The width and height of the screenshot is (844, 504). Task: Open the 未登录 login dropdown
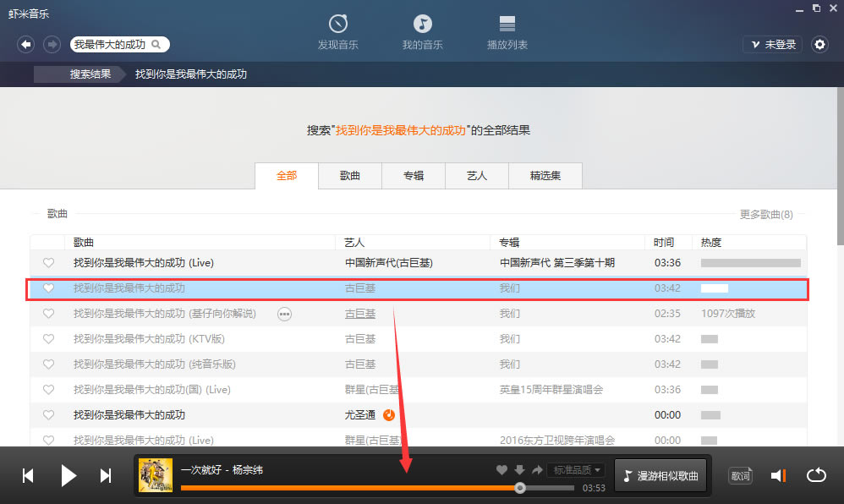pyautogui.click(x=771, y=45)
